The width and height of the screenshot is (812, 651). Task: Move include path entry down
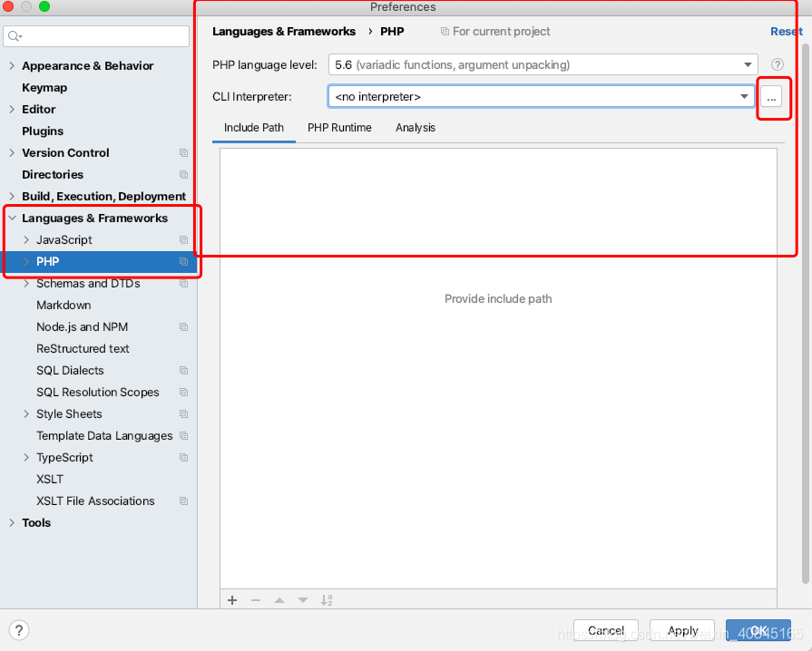click(303, 599)
